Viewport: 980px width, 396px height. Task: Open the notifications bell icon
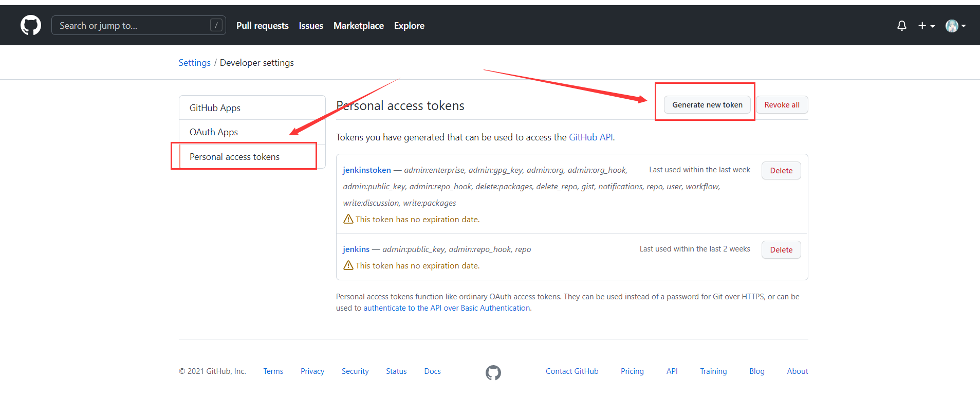[902, 26]
